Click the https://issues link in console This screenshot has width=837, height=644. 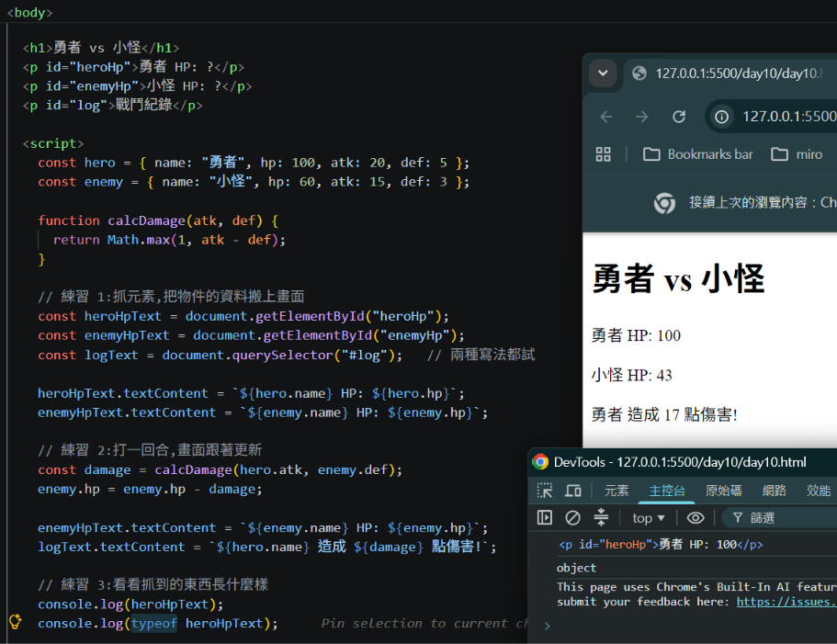[x=786, y=602]
